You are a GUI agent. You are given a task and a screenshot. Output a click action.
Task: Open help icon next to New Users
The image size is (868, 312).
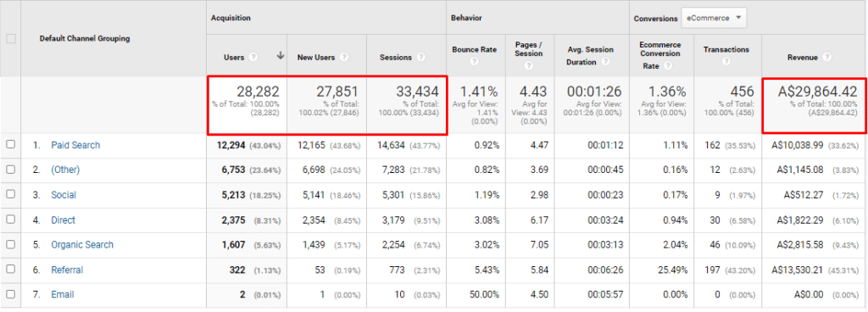tap(344, 57)
